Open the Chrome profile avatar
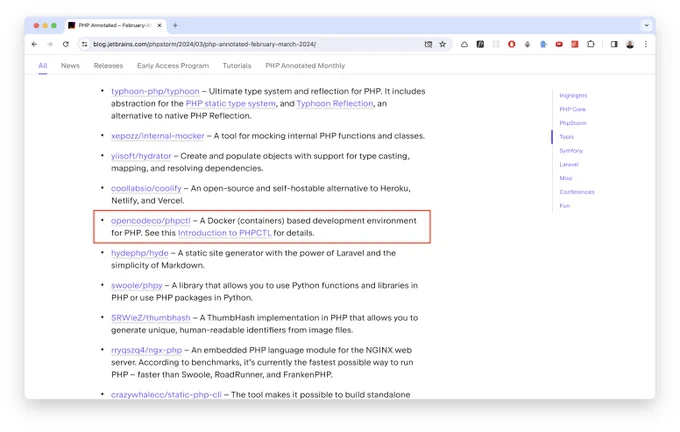The image size is (680, 432). [x=630, y=44]
